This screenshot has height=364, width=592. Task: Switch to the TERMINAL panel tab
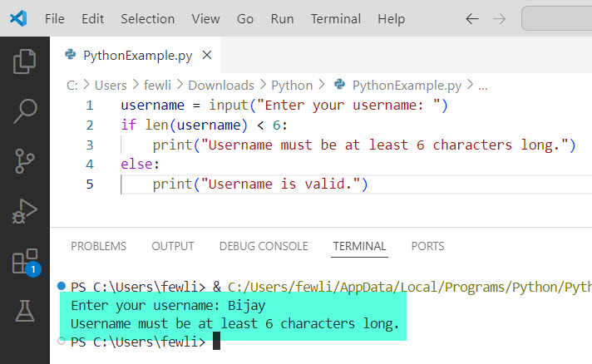(359, 246)
